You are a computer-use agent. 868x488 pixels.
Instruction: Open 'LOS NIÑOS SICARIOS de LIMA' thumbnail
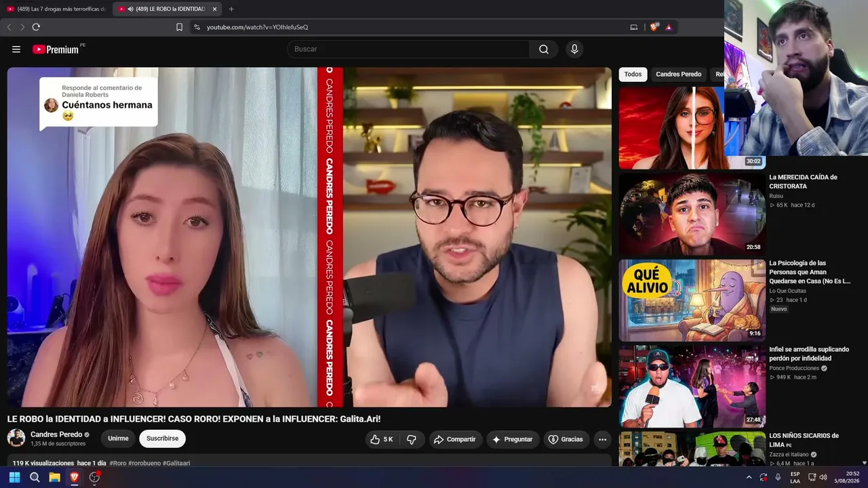point(692,449)
